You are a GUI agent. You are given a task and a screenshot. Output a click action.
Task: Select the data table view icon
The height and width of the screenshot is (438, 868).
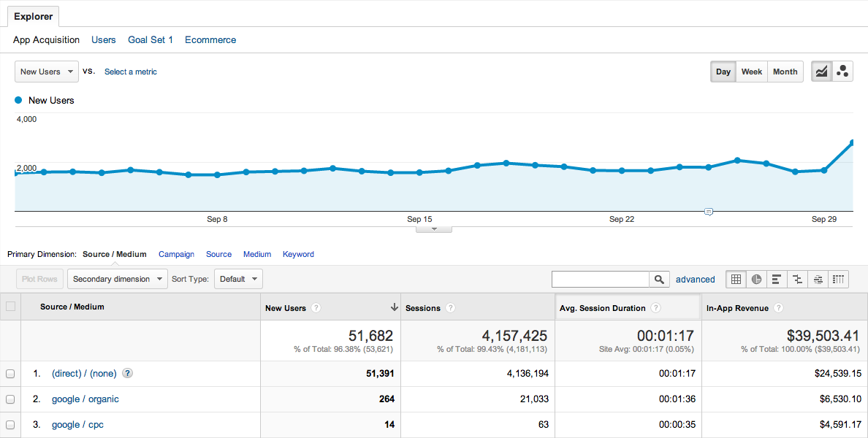point(736,279)
